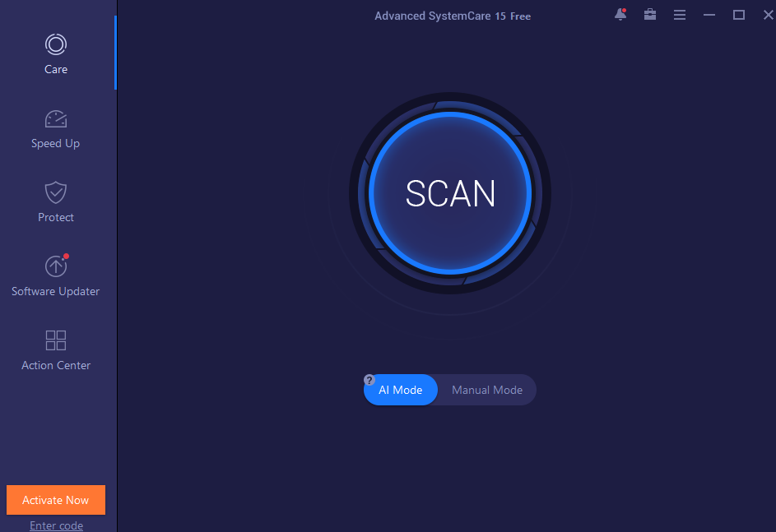Switch to AI Mode
The width and height of the screenshot is (776, 532).
pos(401,390)
